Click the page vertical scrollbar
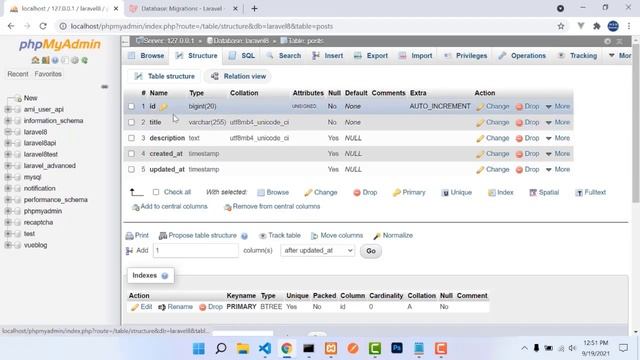 [x=636, y=122]
